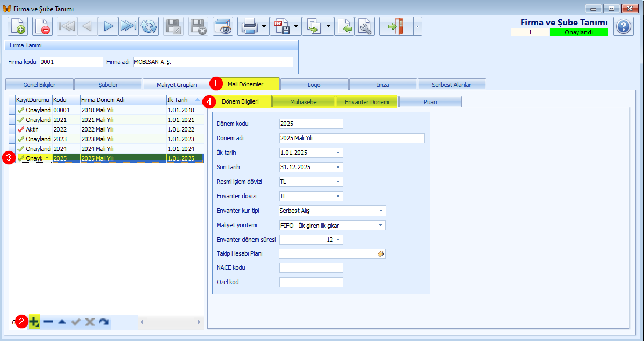The image size is (644, 341).
Task: Click the refresh icon in toolbar
Action: [149, 27]
